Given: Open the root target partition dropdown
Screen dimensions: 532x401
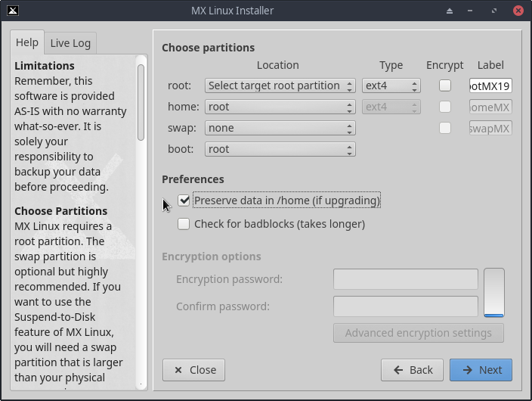Looking at the screenshot, I should coord(280,85).
